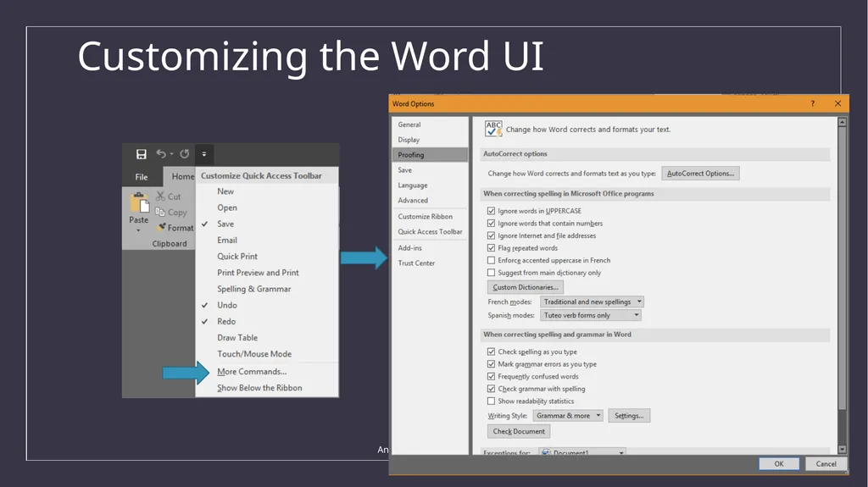This screenshot has height=487, width=868.
Task: Open Quick Access Toolbar category
Action: 430,231
